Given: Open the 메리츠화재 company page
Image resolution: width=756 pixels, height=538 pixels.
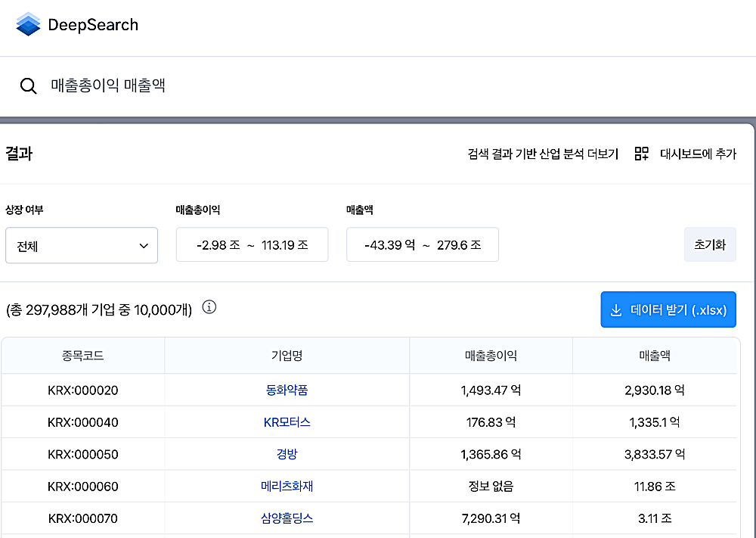Looking at the screenshot, I should tap(287, 487).
